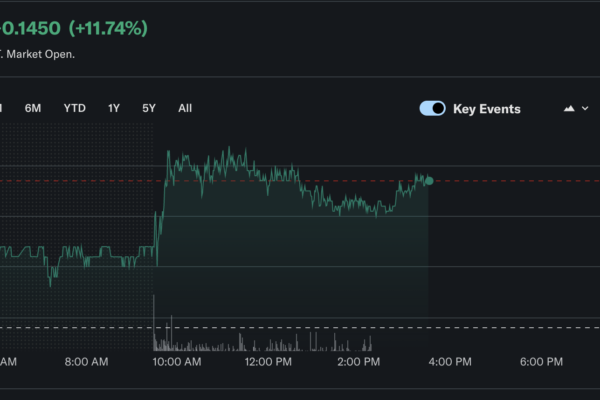Toggle the Key Events switch off
Viewport: 600px width, 400px height.
click(432, 109)
